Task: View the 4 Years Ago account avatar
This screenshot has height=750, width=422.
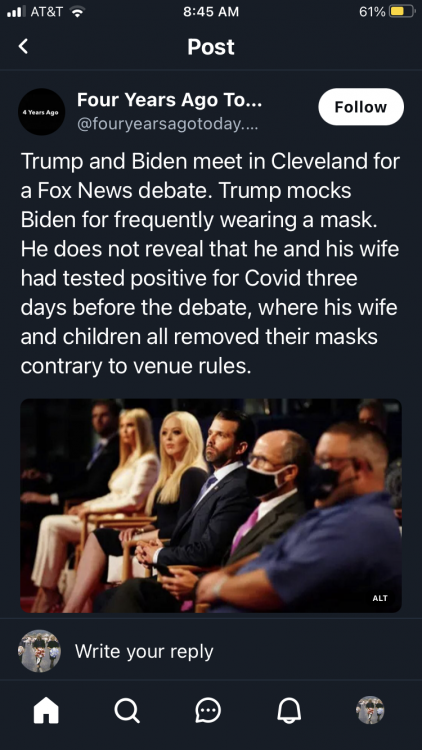Action: coord(42,111)
